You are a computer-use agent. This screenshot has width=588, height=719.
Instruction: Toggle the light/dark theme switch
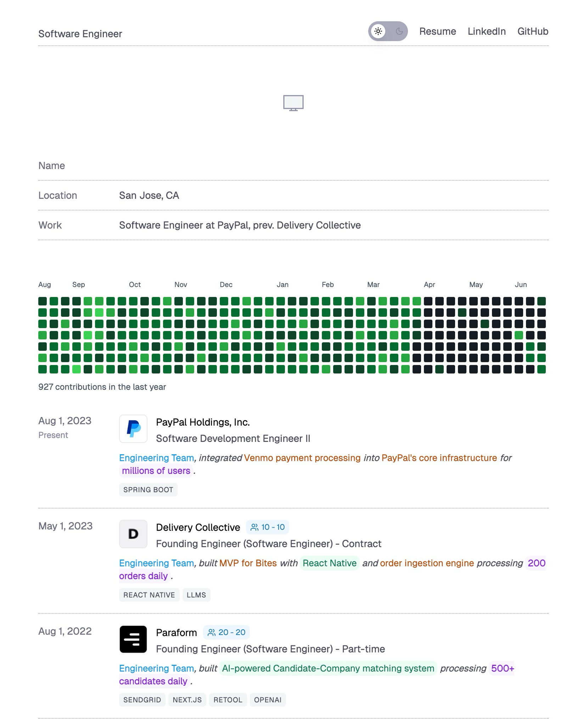(388, 31)
